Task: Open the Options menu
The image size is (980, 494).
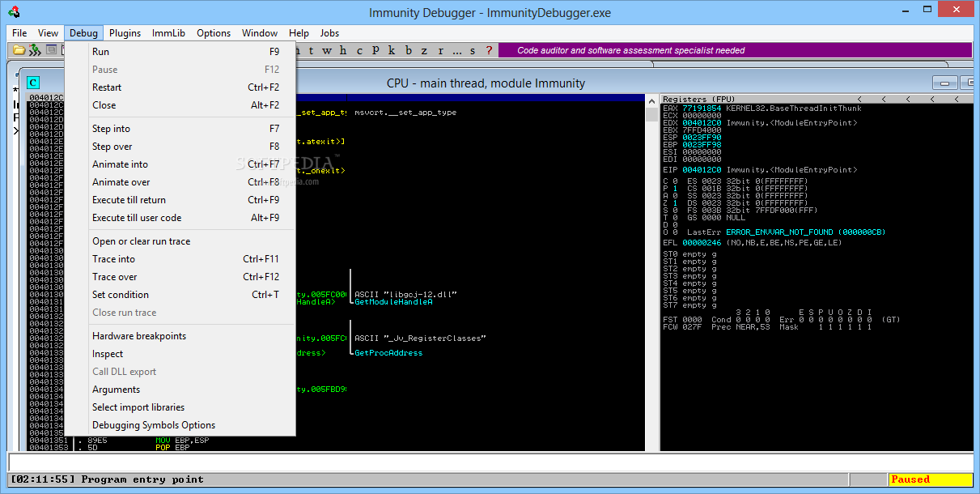Action: tap(214, 33)
